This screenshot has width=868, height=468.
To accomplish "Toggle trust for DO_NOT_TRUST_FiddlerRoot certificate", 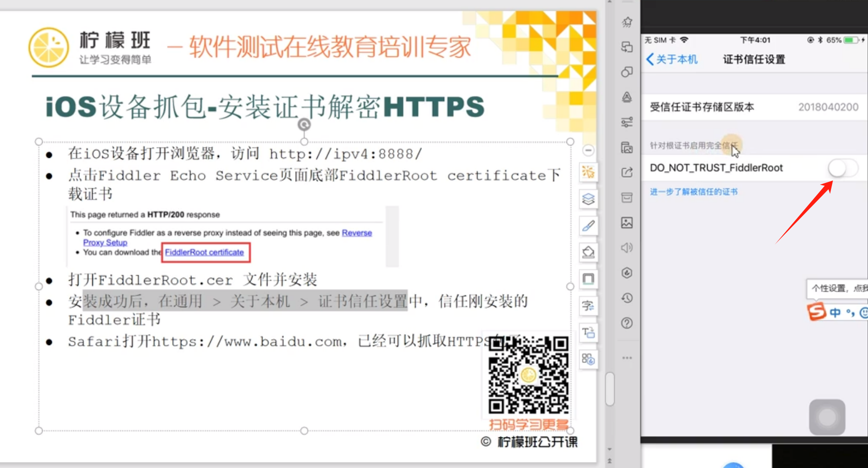I will (843, 168).
